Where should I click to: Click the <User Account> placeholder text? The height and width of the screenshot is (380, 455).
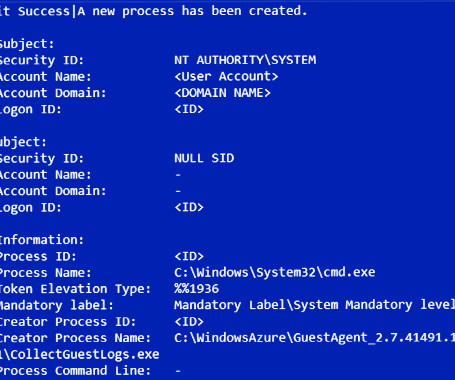(x=226, y=76)
